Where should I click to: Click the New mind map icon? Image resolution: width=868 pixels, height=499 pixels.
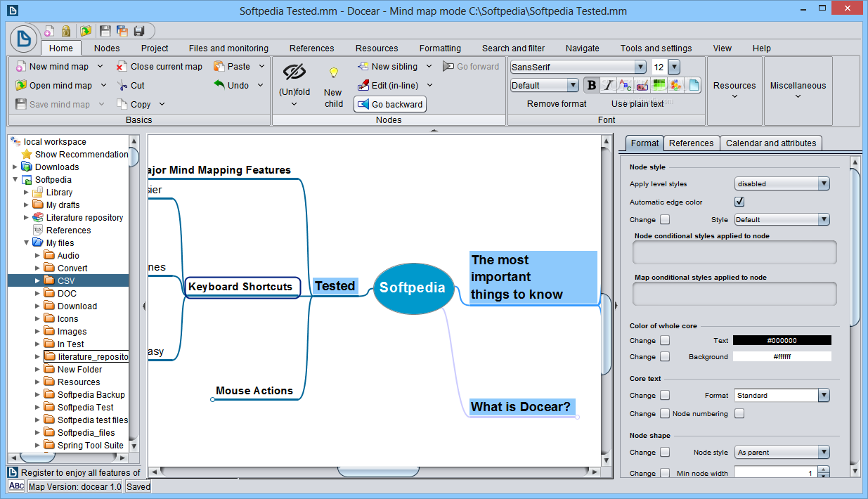21,67
